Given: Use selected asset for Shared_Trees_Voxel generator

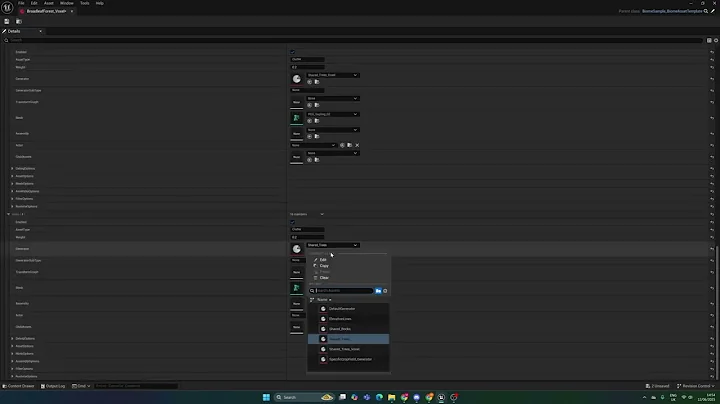Looking at the screenshot, I should 309,82.
